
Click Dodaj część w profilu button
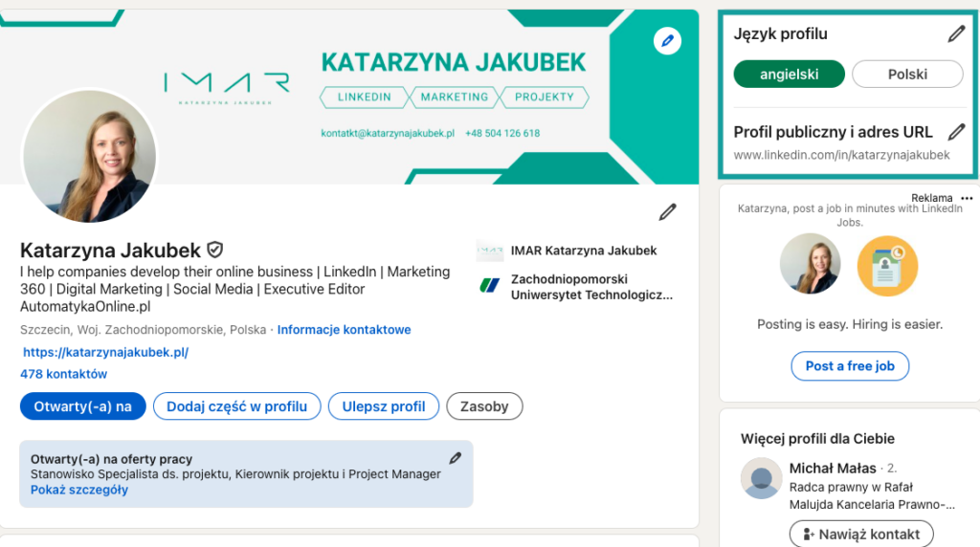[x=237, y=406]
